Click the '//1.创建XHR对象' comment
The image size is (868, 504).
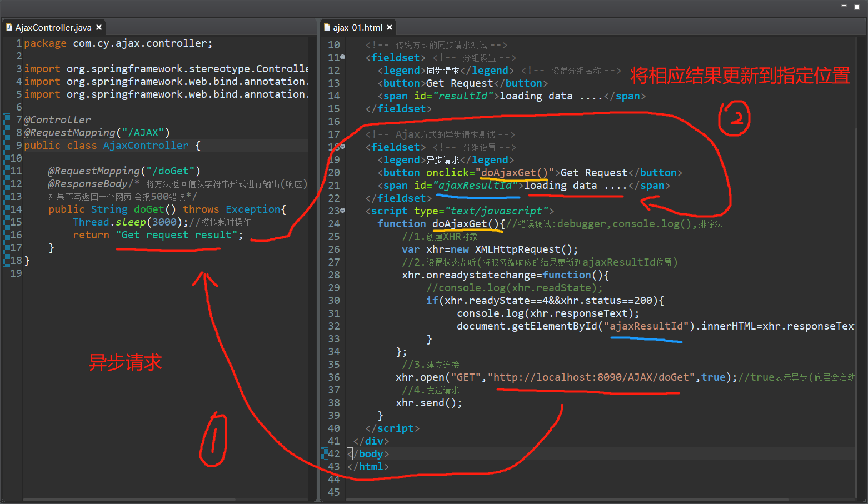(x=440, y=237)
